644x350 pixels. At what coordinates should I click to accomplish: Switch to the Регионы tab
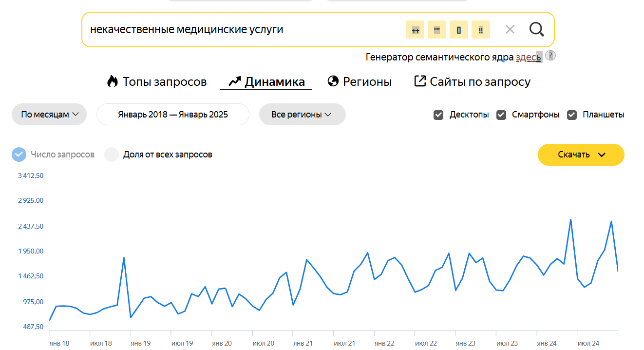(x=360, y=81)
